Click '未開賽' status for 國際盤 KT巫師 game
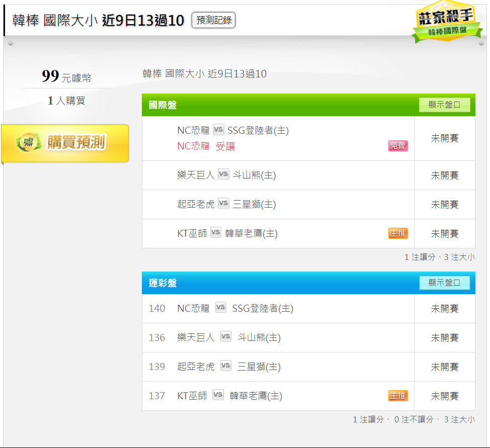The height and width of the screenshot is (448, 490). point(445,233)
